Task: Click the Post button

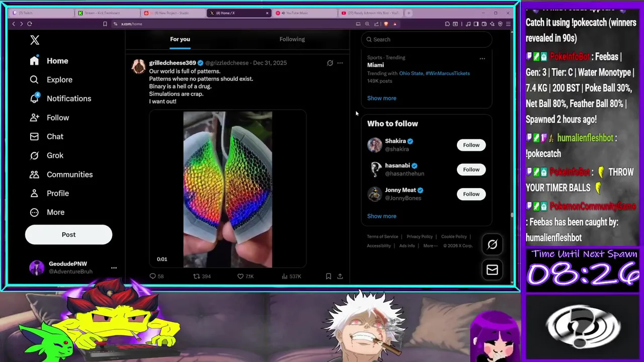Action: pos(68,234)
